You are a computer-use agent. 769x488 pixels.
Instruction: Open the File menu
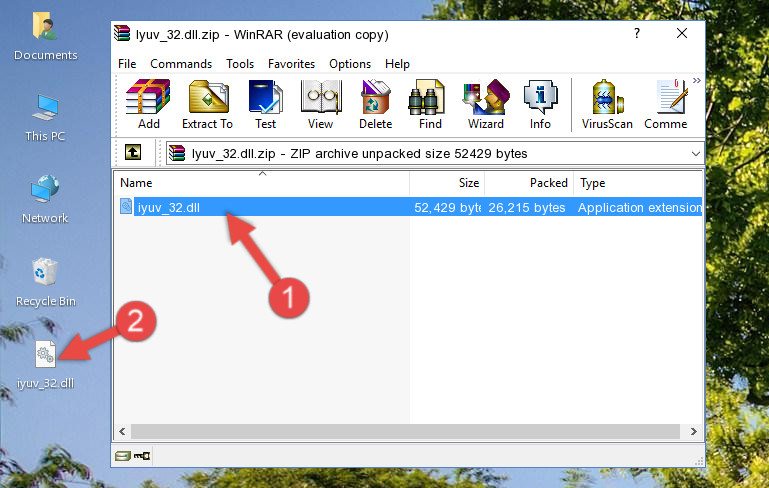[x=127, y=64]
